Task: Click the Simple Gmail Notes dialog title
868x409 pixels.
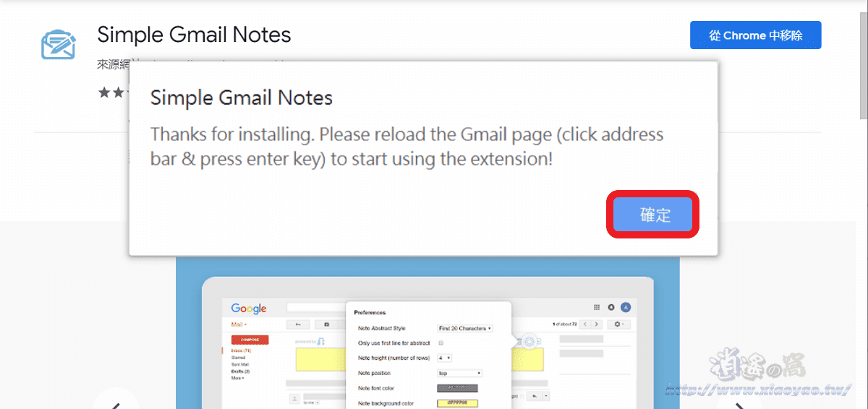Action: coord(242,98)
